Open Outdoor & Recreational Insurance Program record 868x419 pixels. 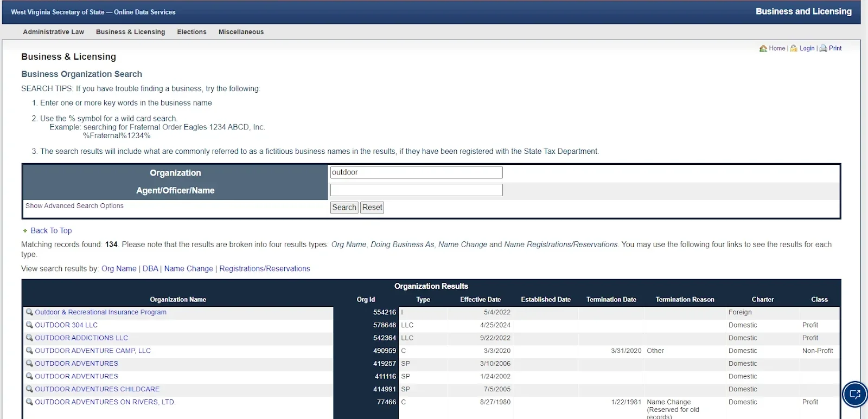(x=101, y=312)
